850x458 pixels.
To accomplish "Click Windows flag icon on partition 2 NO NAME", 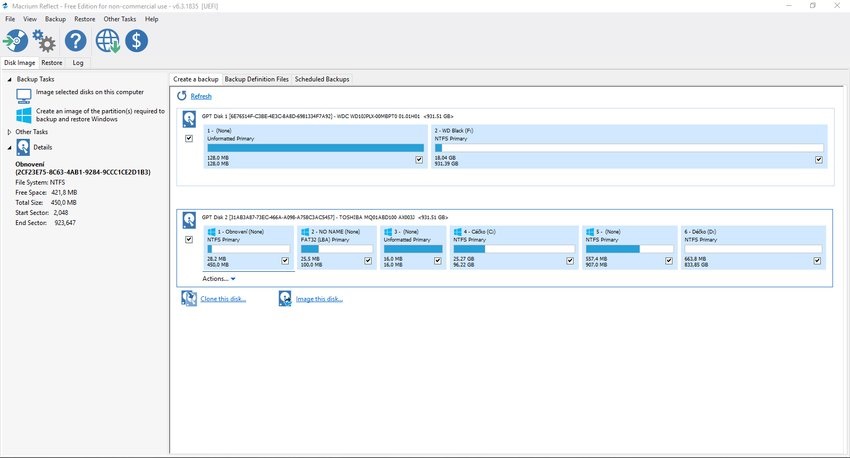I will click(x=305, y=231).
